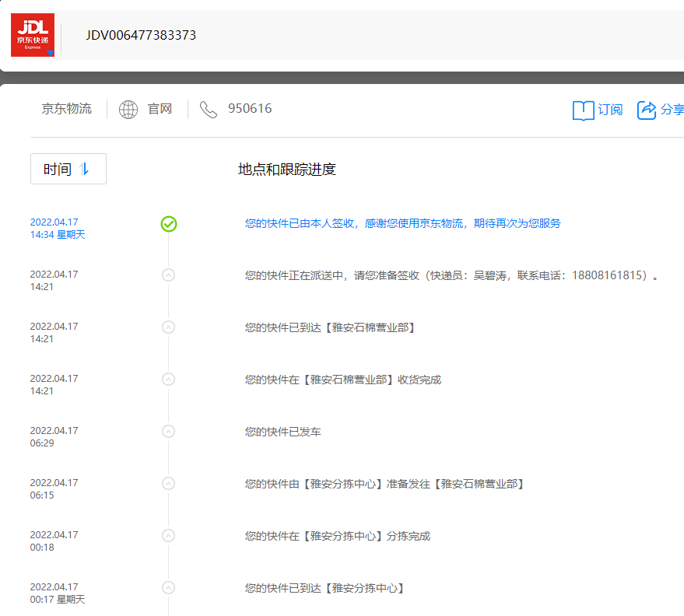Click timeline marker for 分拣完成 entry
The width and height of the screenshot is (684, 616).
click(168, 535)
